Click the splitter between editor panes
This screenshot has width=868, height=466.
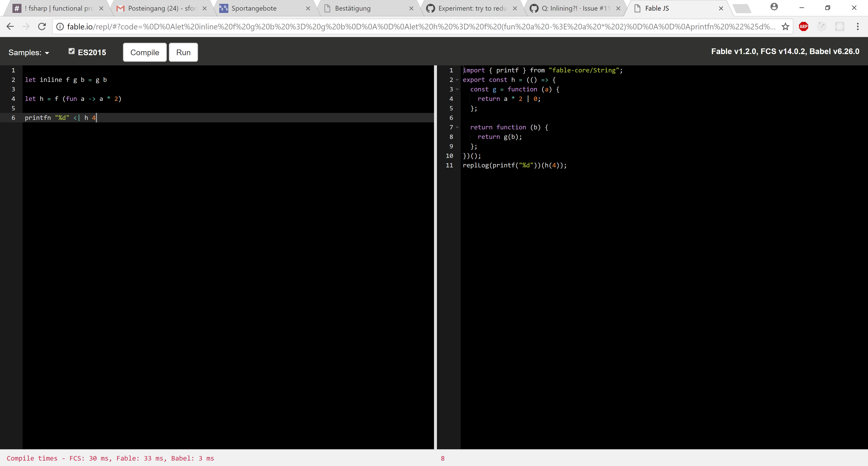[x=435, y=256]
